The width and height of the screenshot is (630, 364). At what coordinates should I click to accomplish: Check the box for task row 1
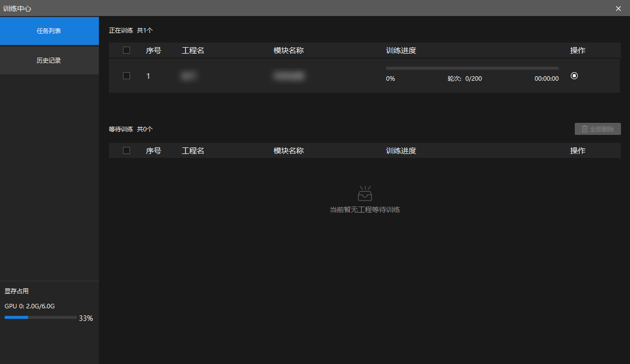pos(127,76)
